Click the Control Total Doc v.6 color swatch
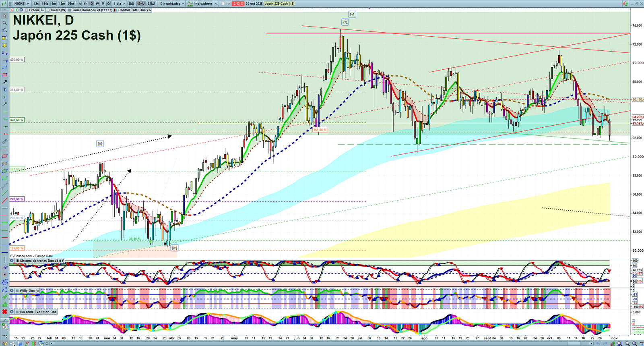 [x=116, y=10]
